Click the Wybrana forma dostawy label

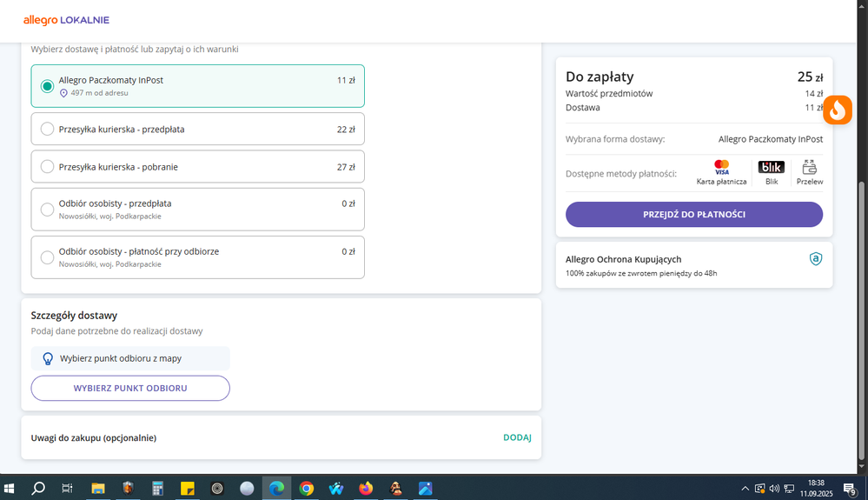tap(615, 139)
